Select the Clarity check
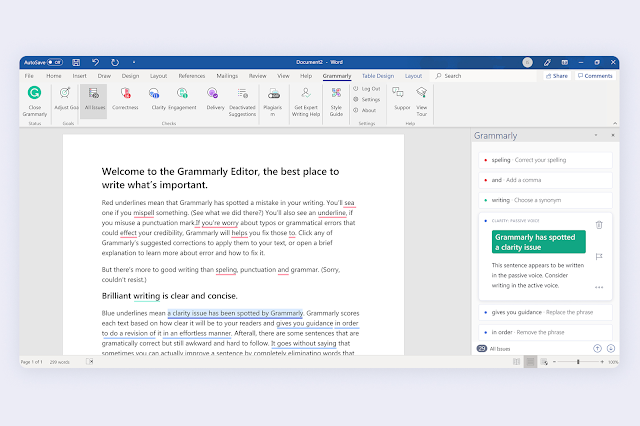This screenshot has height=426, width=640. tap(156, 98)
